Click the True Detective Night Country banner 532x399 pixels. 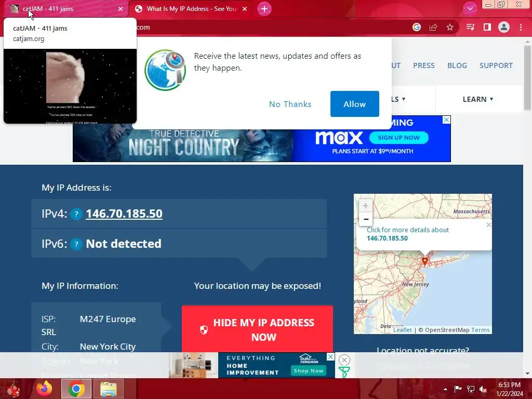click(x=183, y=144)
